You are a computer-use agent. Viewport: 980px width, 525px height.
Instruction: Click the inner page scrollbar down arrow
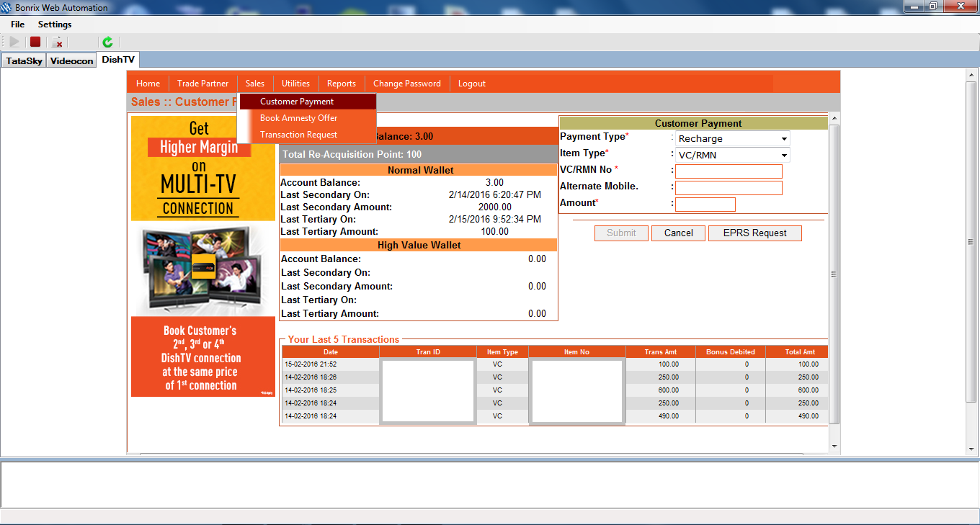tap(834, 447)
